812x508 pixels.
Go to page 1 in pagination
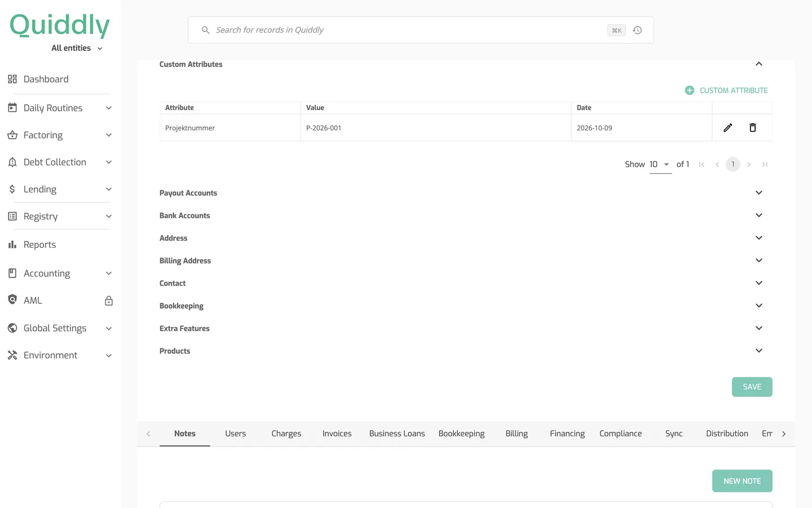pos(733,164)
